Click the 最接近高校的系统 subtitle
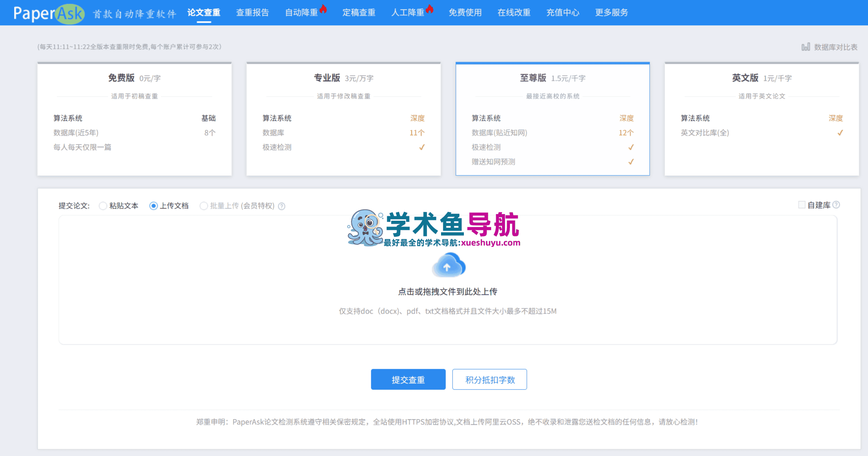 [553, 96]
